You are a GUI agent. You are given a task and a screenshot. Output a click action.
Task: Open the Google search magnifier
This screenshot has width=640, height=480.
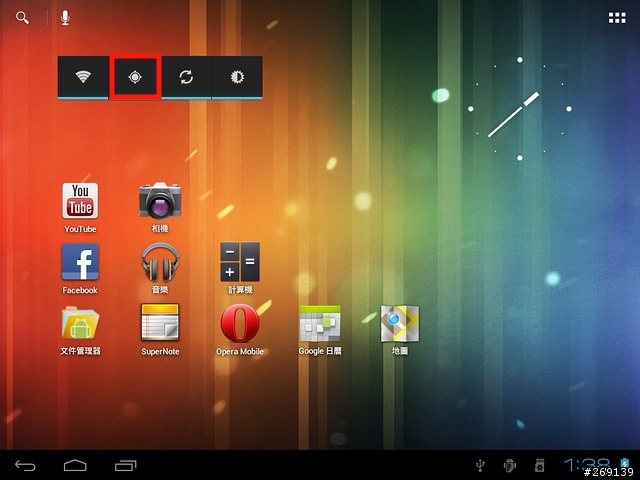pyautogui.click(x=22, y=18)
